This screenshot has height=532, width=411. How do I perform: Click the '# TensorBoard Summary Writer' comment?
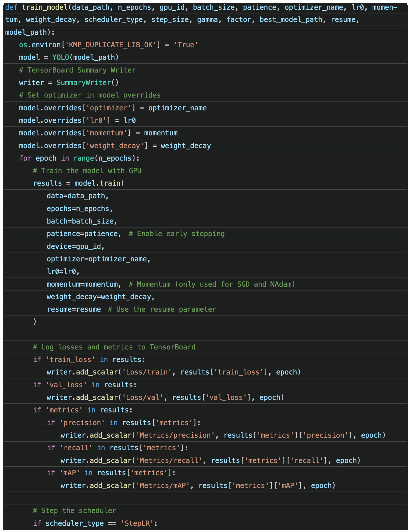[77, 70]
